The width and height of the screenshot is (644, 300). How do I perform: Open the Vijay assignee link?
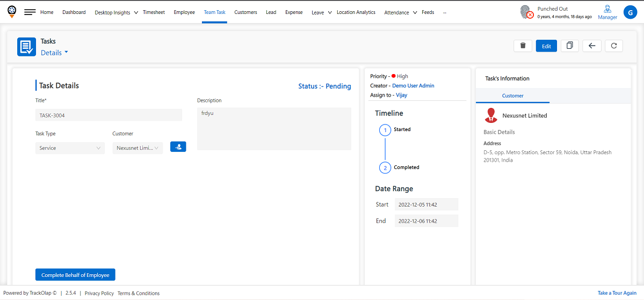click(402, 95)
